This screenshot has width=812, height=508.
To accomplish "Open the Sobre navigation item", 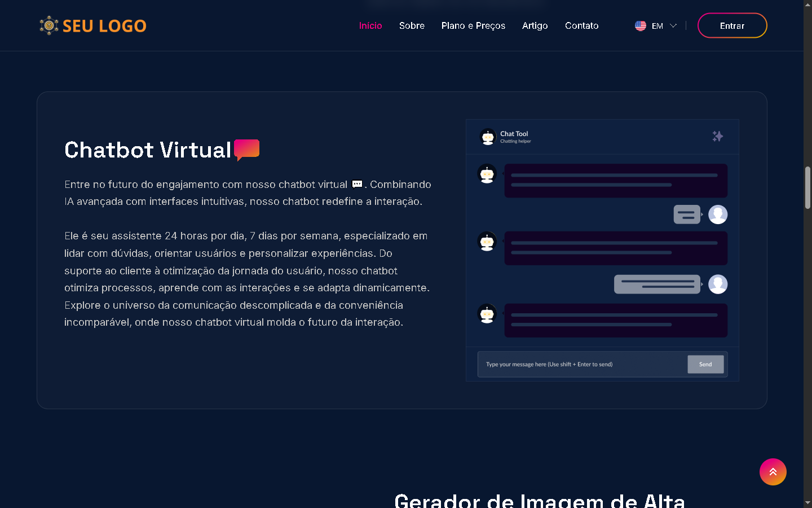I will coord(412,26).
